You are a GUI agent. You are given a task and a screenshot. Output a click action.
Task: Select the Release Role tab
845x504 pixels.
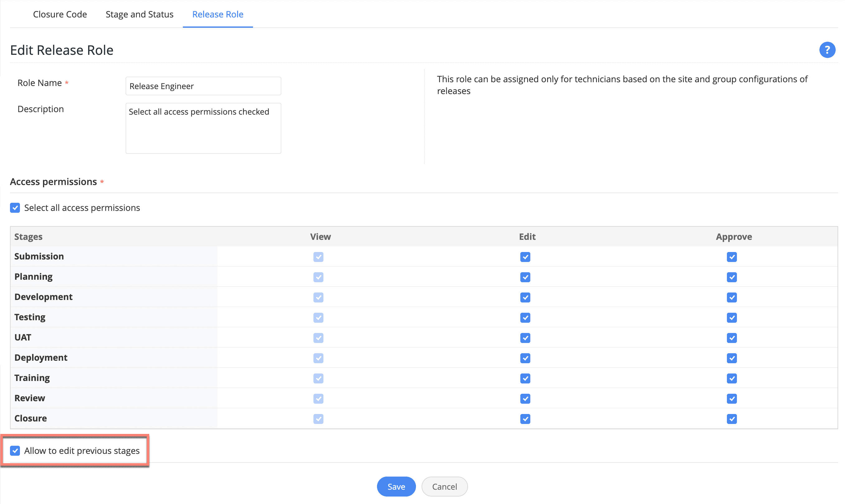click(217, 14)
